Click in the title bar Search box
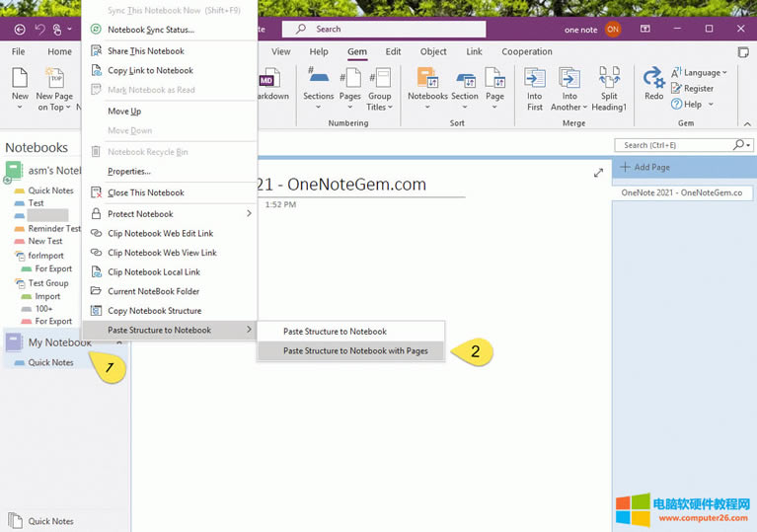This screenshot has width=757, height=532. click(x=384, y=29)
